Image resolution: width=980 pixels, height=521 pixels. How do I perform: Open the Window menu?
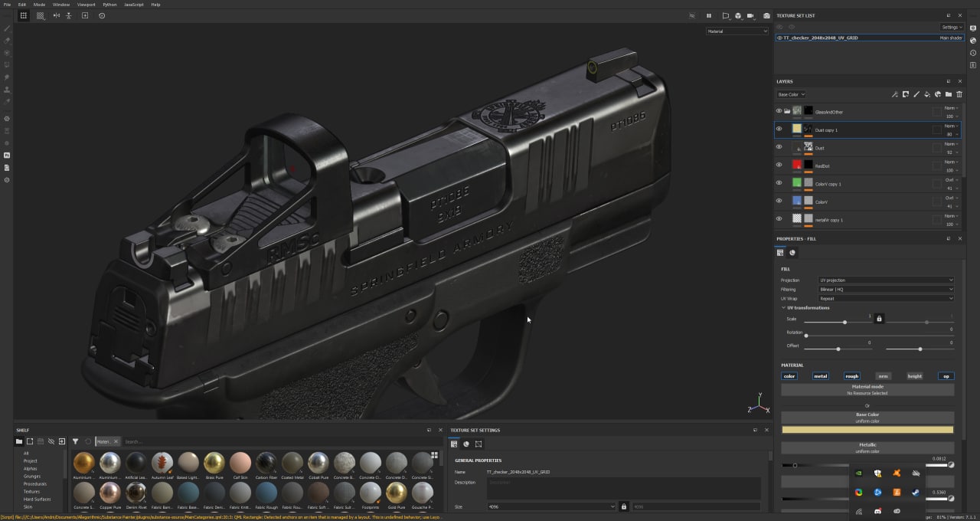coord(61,5)
